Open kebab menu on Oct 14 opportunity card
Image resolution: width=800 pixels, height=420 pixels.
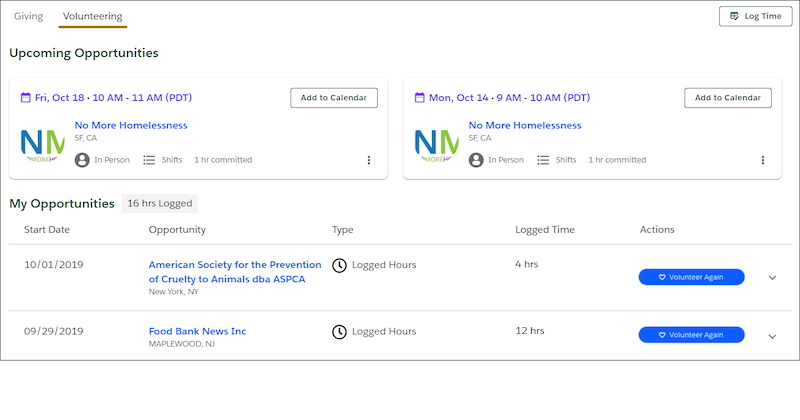coord(763,160)
